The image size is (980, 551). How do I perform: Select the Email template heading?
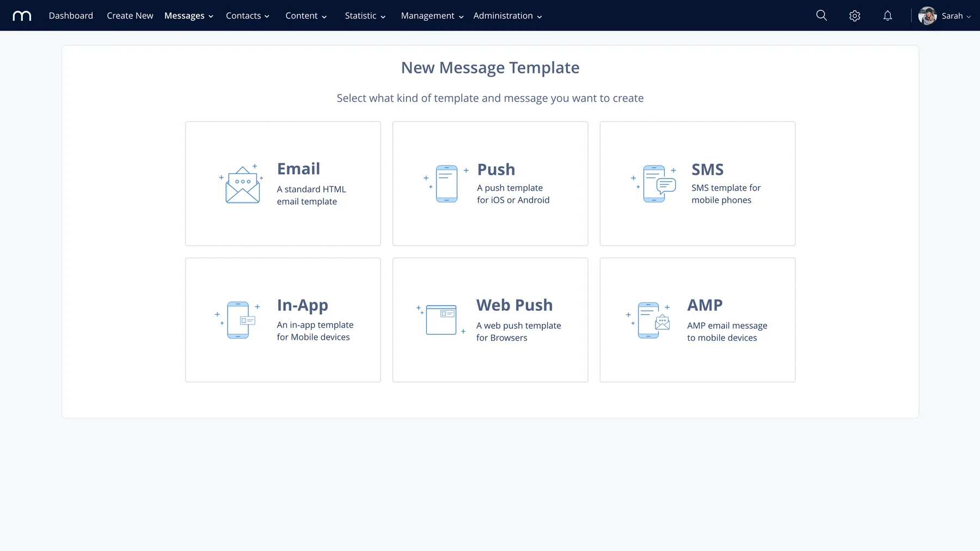pyautogui.click(x=298, y=169)
